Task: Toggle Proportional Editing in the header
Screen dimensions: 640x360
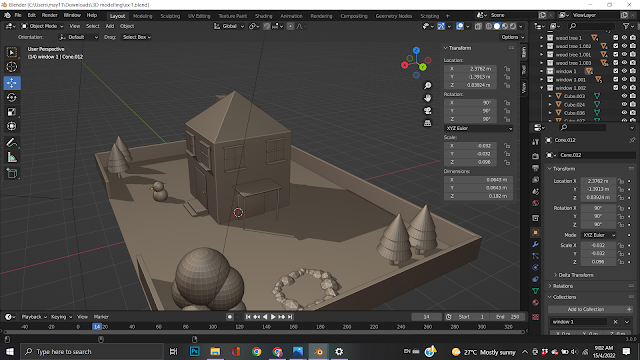Action: (290, 26)
